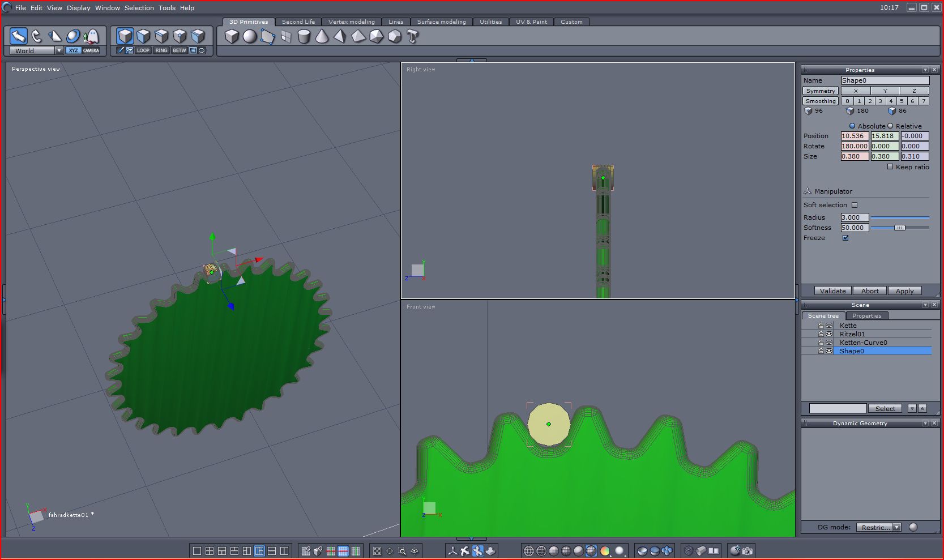Open the Tools menu

166,8
